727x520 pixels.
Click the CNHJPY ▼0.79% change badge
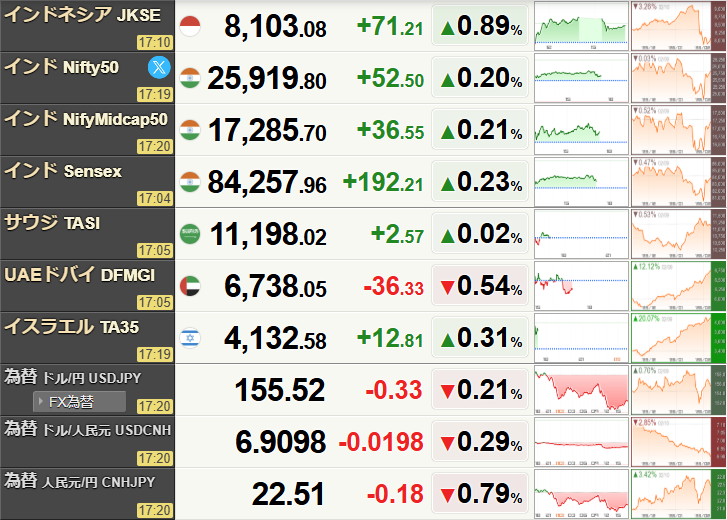coord(480,494)
